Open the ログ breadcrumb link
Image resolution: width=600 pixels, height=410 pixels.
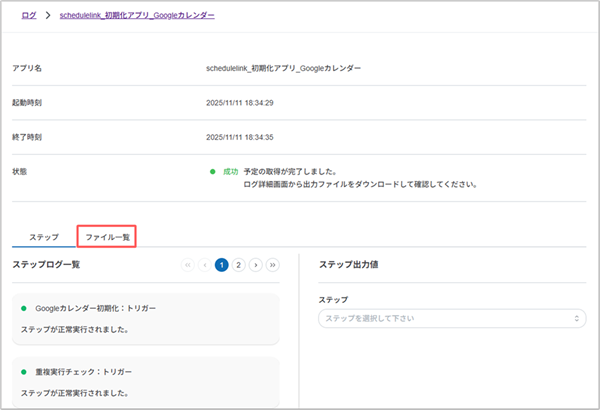pos(29,16)
